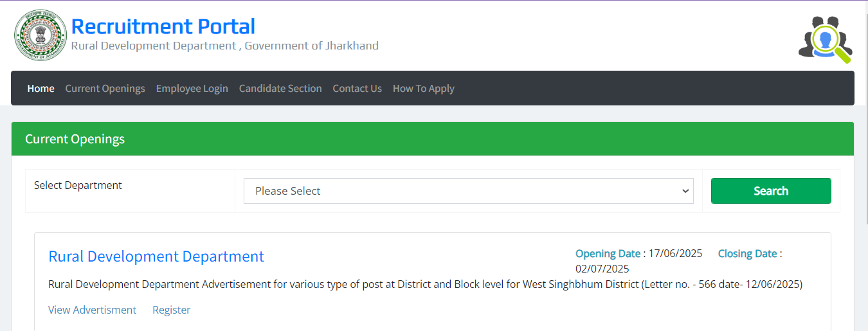Open Employee Login page

pos(192,89)
